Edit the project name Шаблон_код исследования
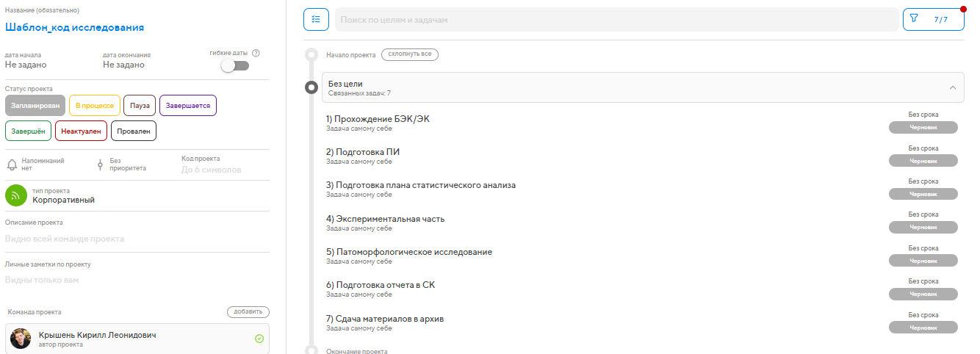Screen dimensions: 980x354 pyautogui.click(x=75, y=27)
